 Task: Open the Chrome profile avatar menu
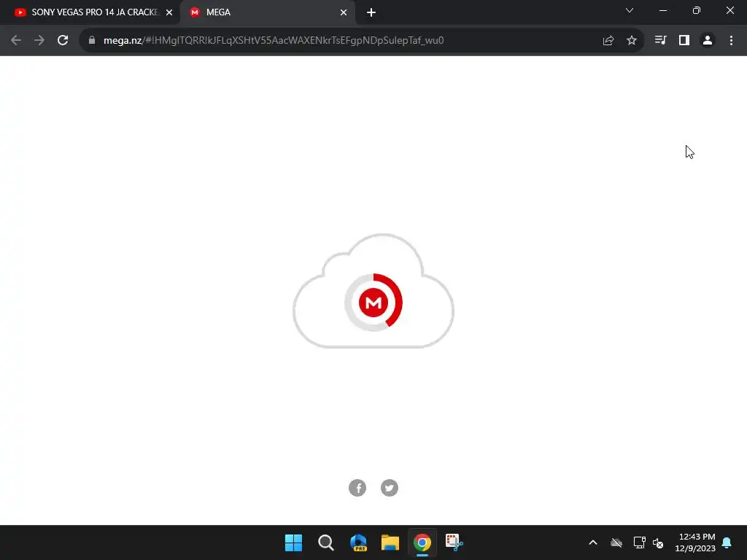[708, 41]
